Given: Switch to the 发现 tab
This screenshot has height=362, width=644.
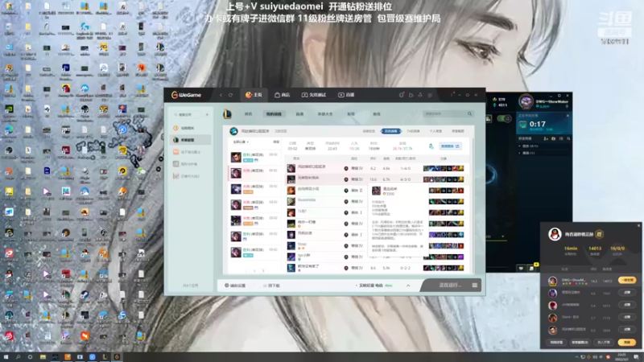Looking at the screenshot, I should pos(351,114).
